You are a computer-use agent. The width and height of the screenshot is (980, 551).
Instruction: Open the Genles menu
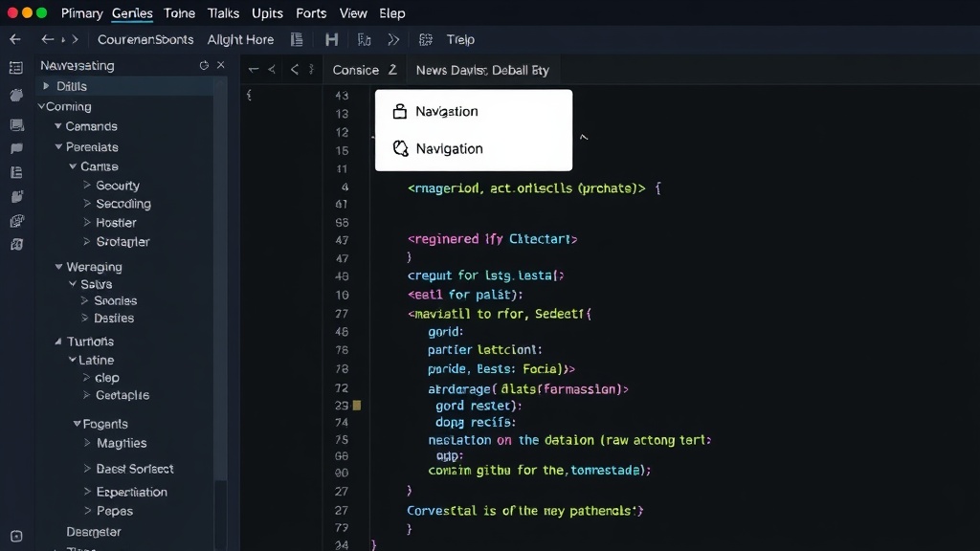(132, 13)
